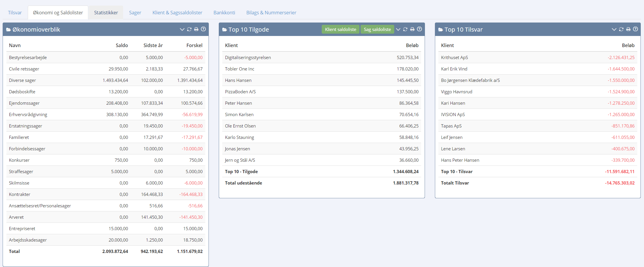This screenshot has height=267, width=644.
Task: Select the Bilags & Nummerserier tab
Action: pos(271,13)
